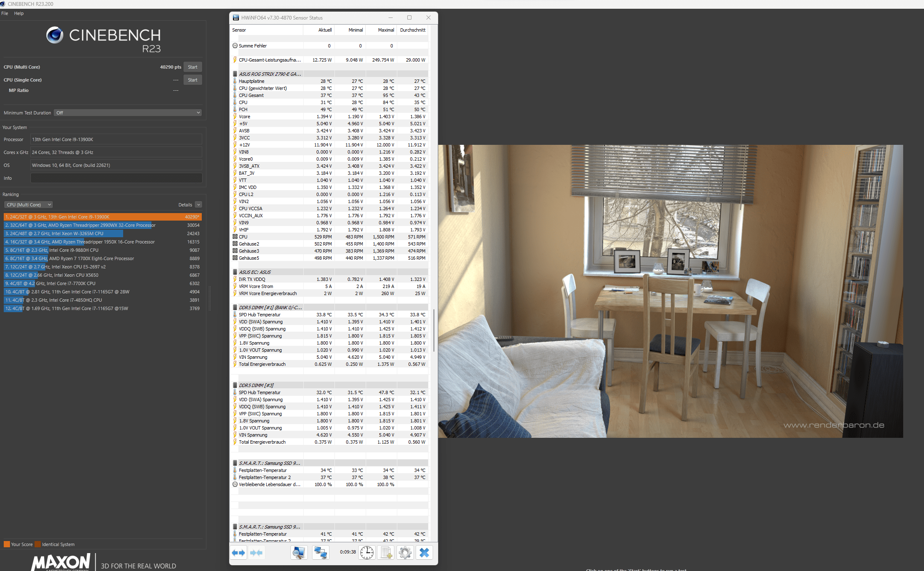Viewport: 924px width, 571px height.
Task: Click the collapse columns arrows icon in HWiNFO
Action: point(256,553)
